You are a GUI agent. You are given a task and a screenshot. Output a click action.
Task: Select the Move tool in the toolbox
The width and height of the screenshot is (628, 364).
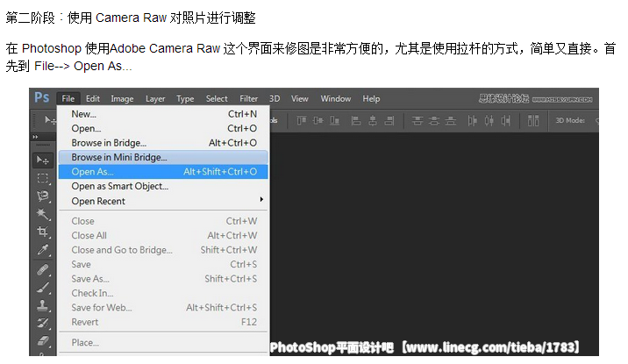coord(42,161)
